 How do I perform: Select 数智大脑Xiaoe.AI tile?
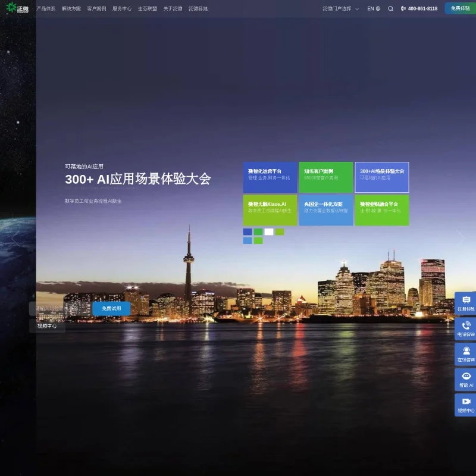tap(270, 210)
